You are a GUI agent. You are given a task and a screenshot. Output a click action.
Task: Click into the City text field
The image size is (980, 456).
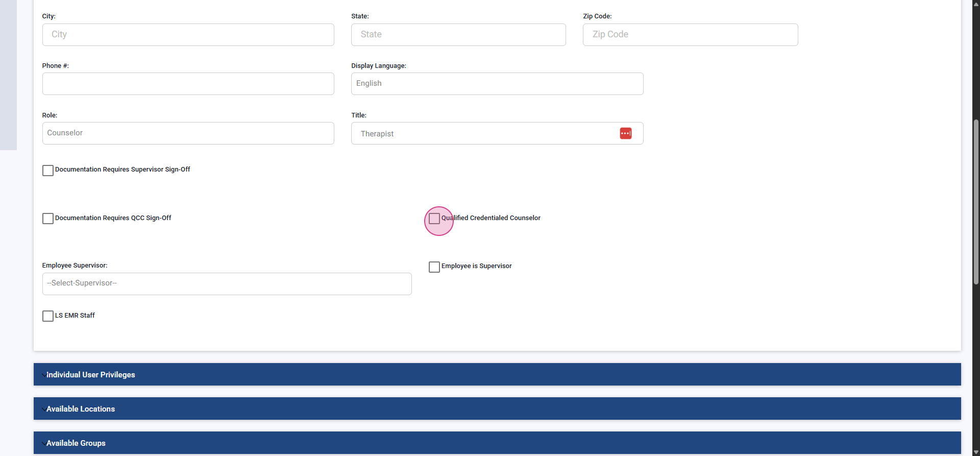point(188,35)
